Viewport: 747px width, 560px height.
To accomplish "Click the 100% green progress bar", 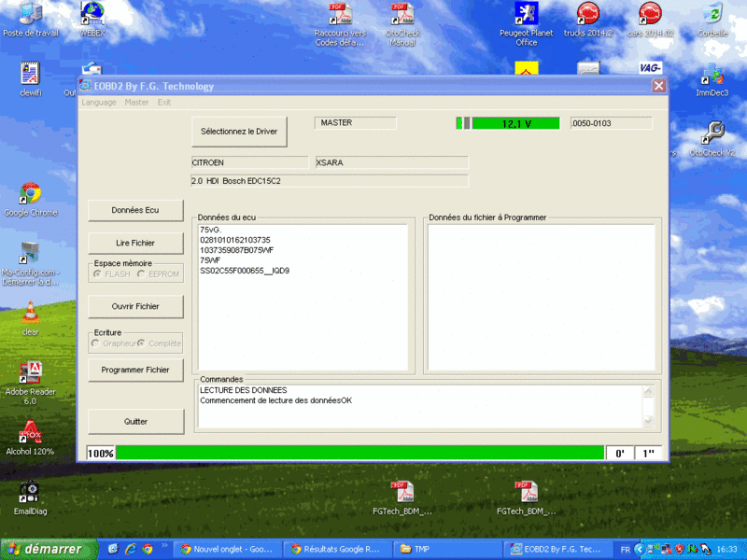I will pos(359,453).
